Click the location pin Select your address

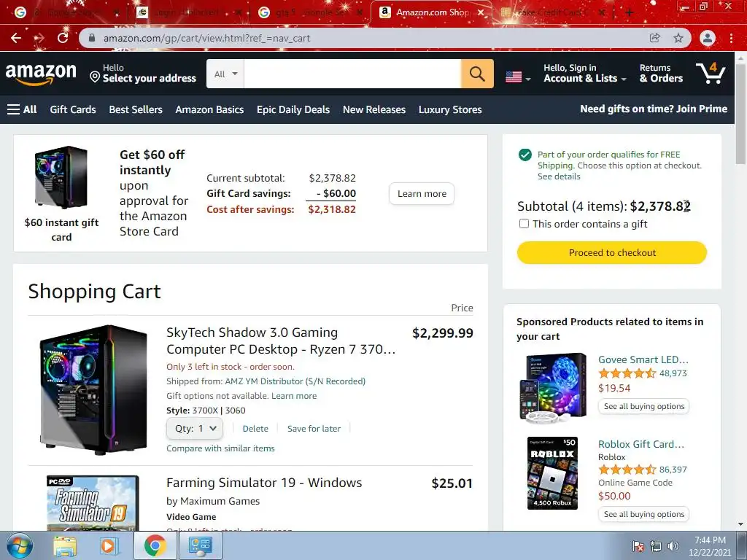point(143,74)
